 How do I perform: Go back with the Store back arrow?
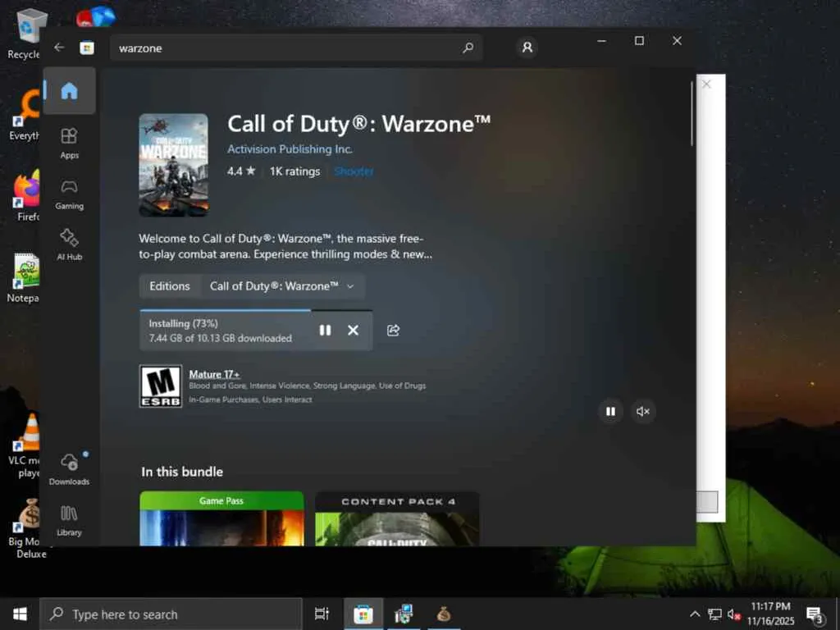coord(59,47)
